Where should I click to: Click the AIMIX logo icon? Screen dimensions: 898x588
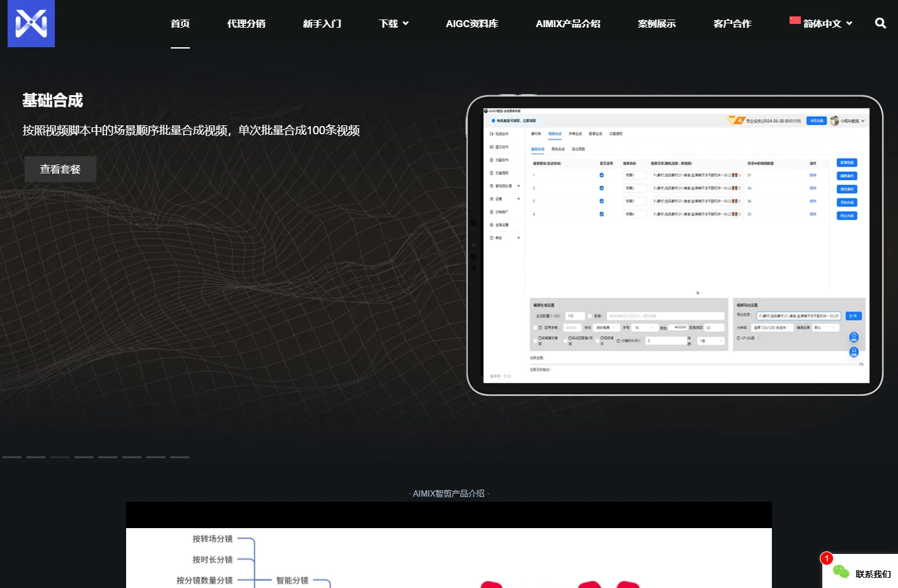[31, 23]
